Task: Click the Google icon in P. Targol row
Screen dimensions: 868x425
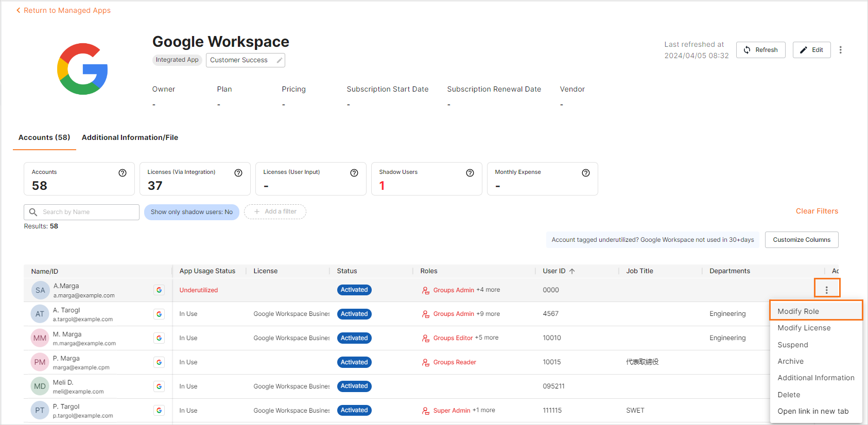Action: [x=159, y=411]
